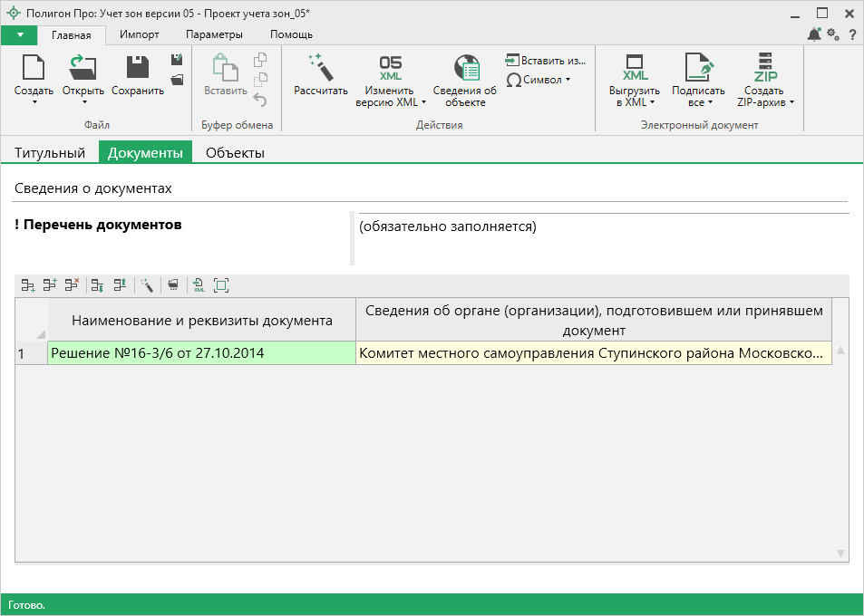Click the XML import icon in table toolbar

pyautogui.click(x=199, y=285)
